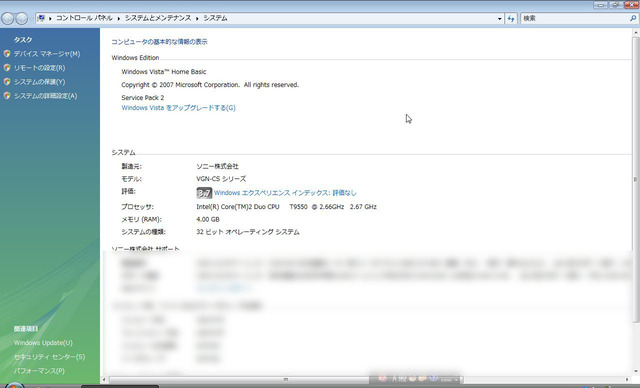
Task: Expand arrow after コントロール パネル breadcrumb
Action: coord(119,19)
